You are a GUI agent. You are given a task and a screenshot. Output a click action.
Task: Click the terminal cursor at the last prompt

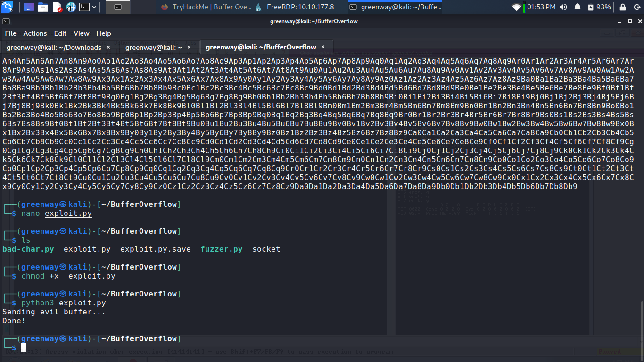coord(24,348)
